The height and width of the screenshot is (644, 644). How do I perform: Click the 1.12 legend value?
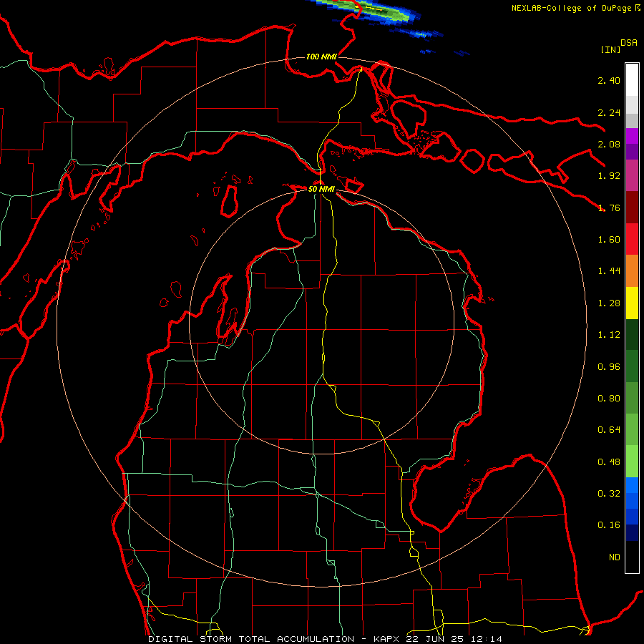(609, 335)
